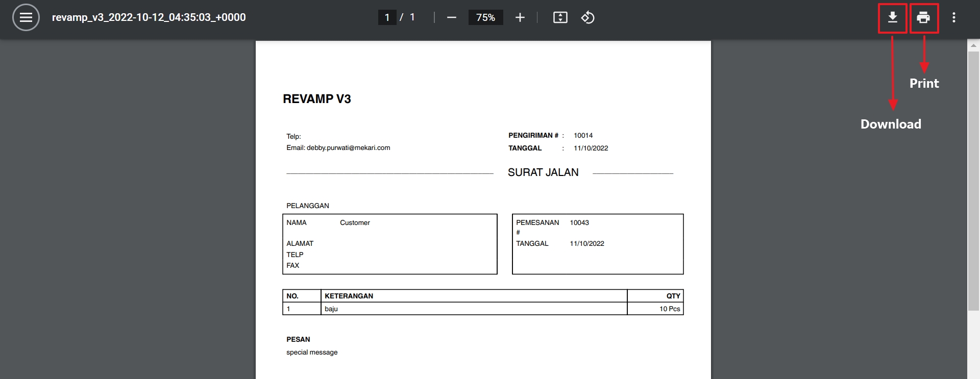Screen dimensions: 980x379
Task: Click the zoom out minus button
Action: point(451,17)
